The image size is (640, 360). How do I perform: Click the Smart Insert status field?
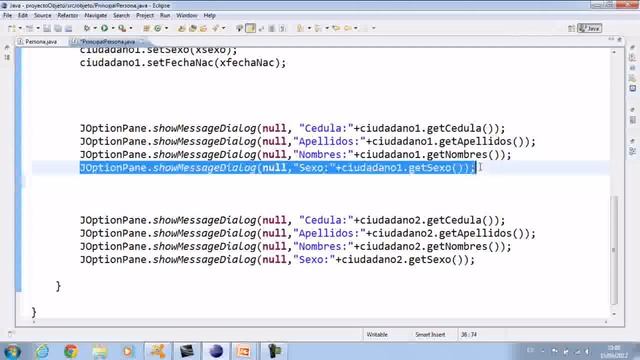tap(430, 335)
